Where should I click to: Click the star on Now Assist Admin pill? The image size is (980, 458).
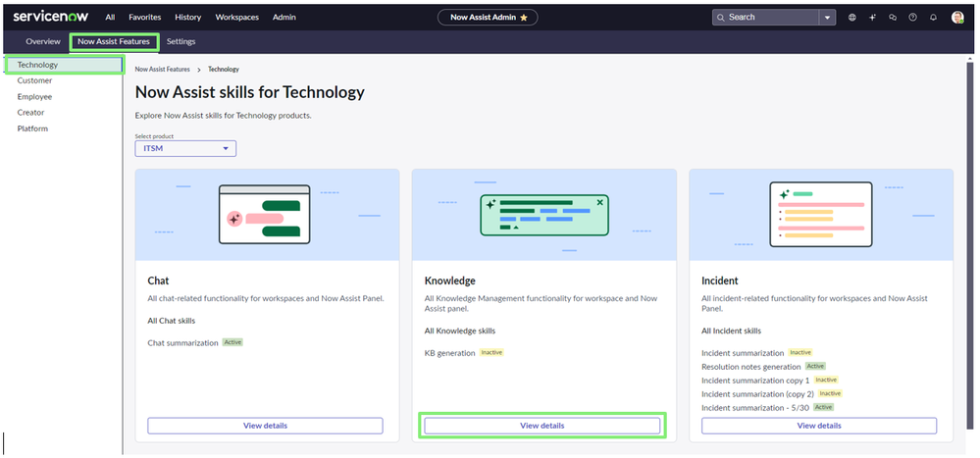pyautogui.click(x=524, y=18)
